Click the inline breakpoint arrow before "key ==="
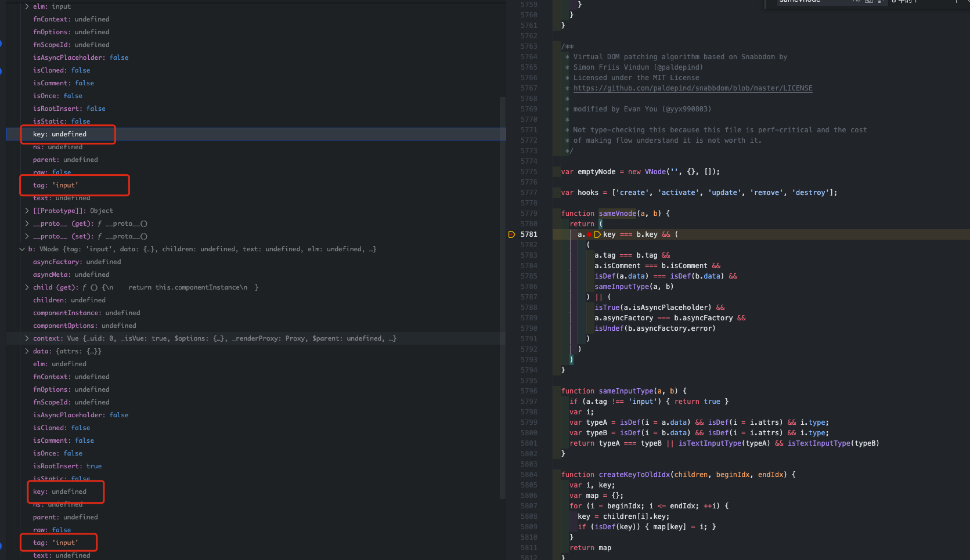Image resolution: width=970 pixels, height=560 pixels. 597,234
